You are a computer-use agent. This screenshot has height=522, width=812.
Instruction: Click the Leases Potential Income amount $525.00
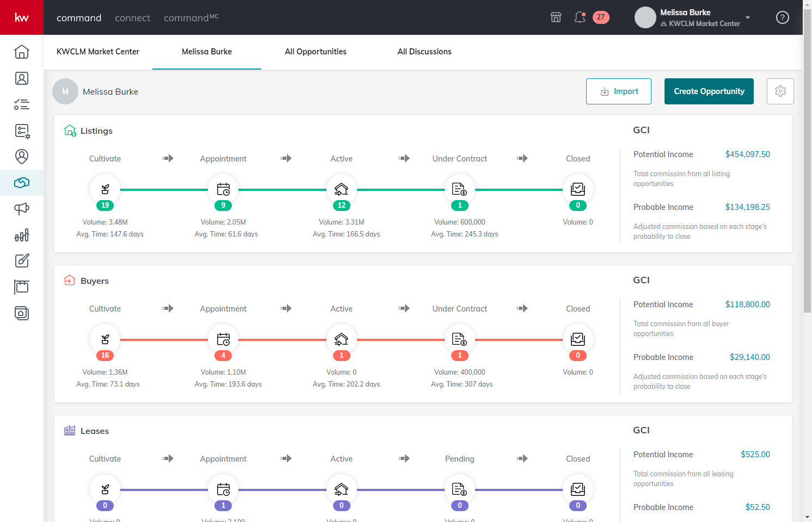[755, 455]
